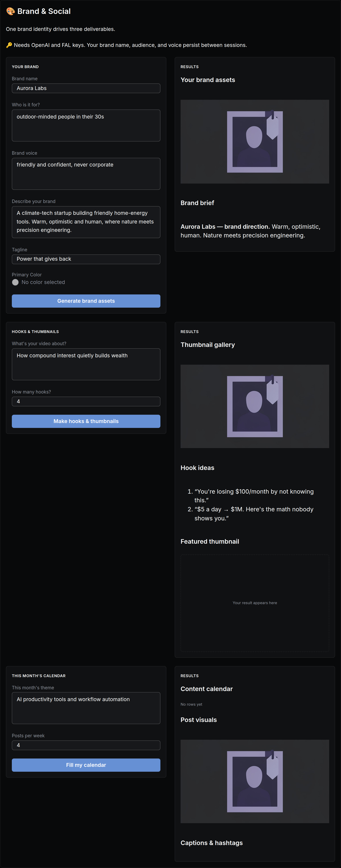Click Generate brand assets button
This screenshot has width=341, height=868.
[x=86, y=301]
